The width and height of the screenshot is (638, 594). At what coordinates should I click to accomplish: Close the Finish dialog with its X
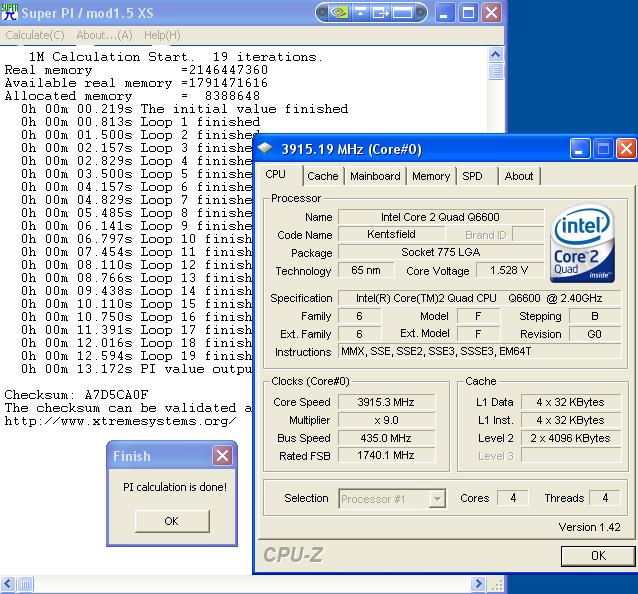pos(222,456)
